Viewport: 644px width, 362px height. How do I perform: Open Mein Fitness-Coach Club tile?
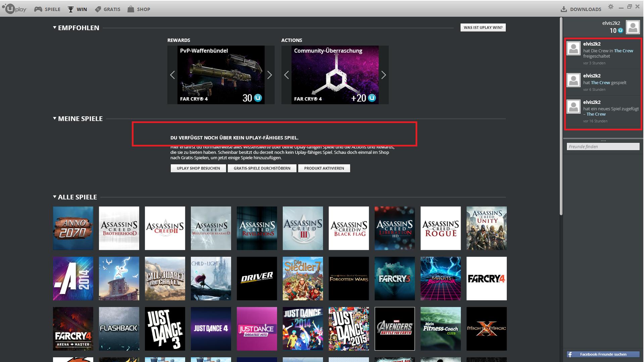tap(441, 329)
